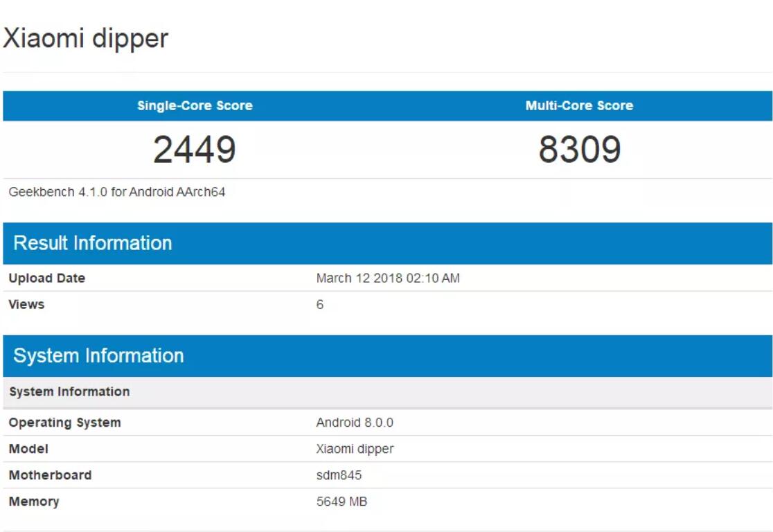The width and height of the screenshot is (773, 532).
Task: Click 'Geekbench 4.1.0 for Android AArch64' text
Action: (x=117, y=192)
